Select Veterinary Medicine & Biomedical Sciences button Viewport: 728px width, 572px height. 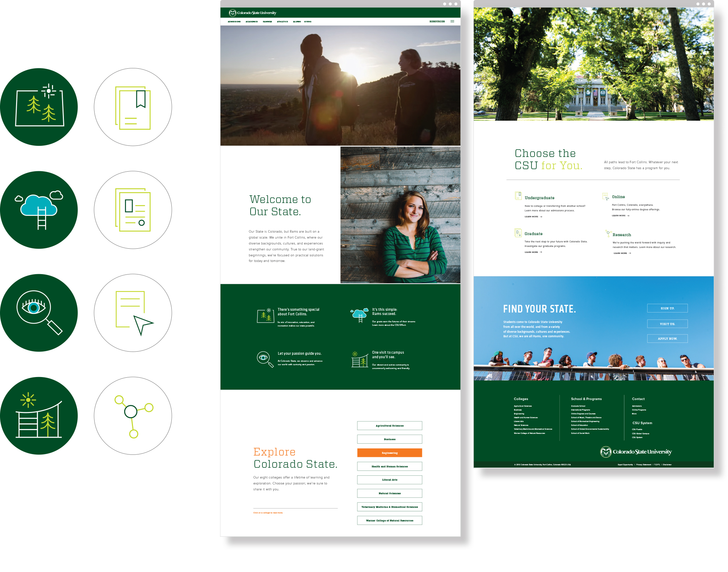[x=389, y=507]
